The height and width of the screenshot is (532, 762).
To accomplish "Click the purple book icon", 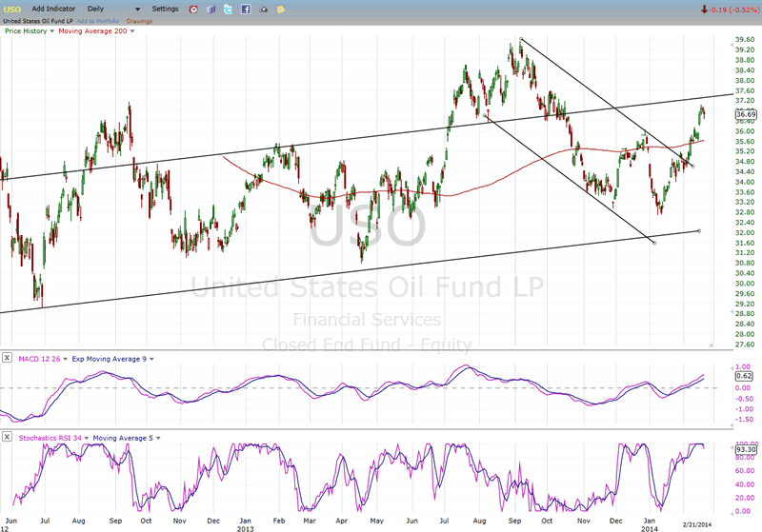I will 211,10.
